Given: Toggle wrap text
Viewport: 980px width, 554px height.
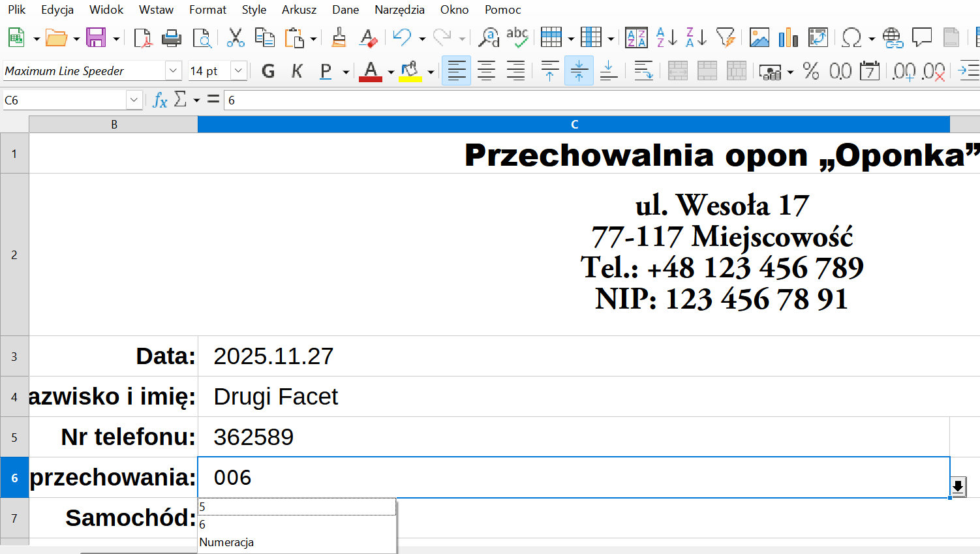Looking at the screenshot, I should 643,70.
